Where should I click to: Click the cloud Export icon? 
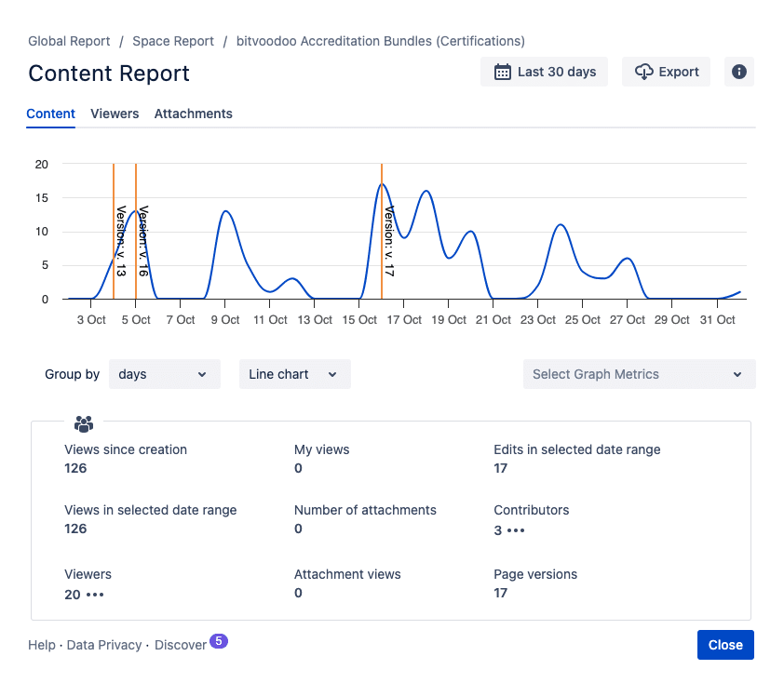pyautogui.click(x=644, y=72)
